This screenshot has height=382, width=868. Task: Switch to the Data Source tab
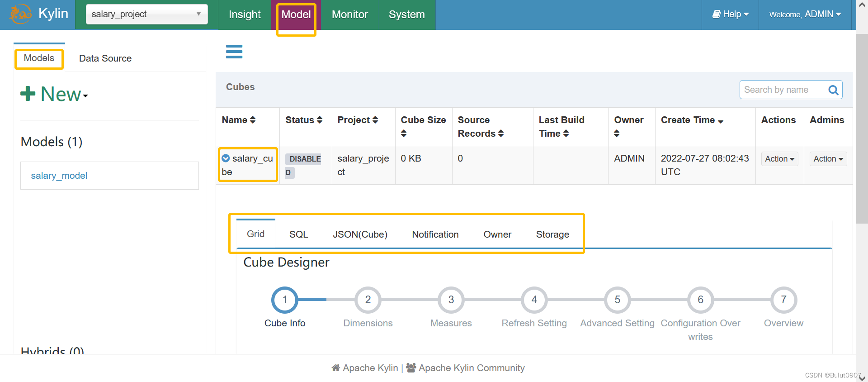coord(105,58)
